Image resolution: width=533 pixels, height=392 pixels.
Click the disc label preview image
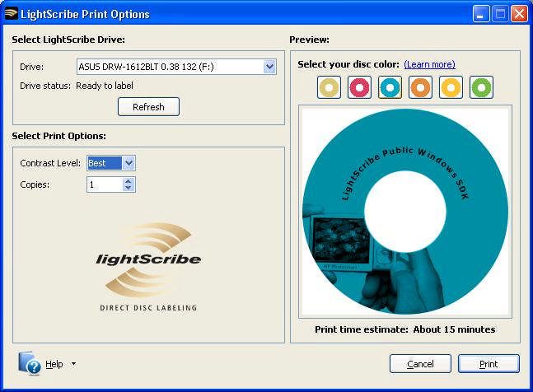(405, 212)
